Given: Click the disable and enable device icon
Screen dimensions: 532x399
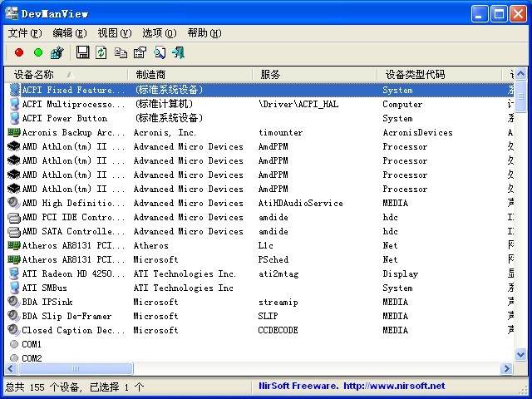Looking at the screenshot, I should tap(57, 52).
